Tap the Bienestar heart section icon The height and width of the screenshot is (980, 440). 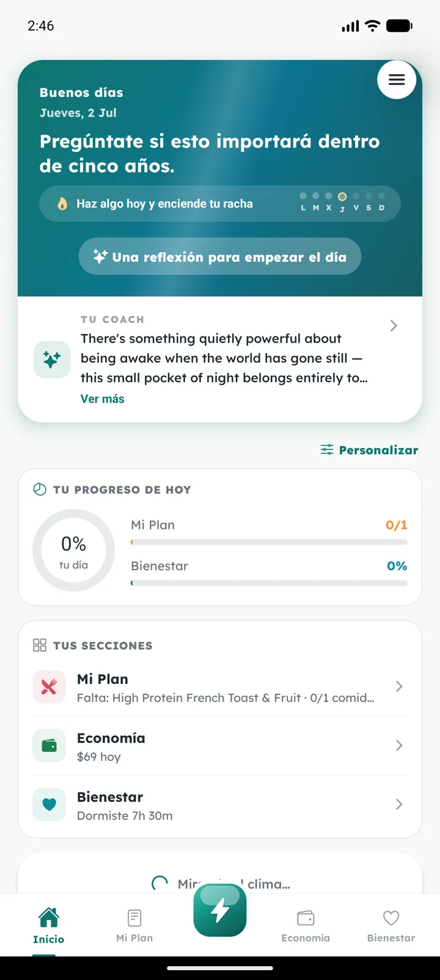[49, 804]
